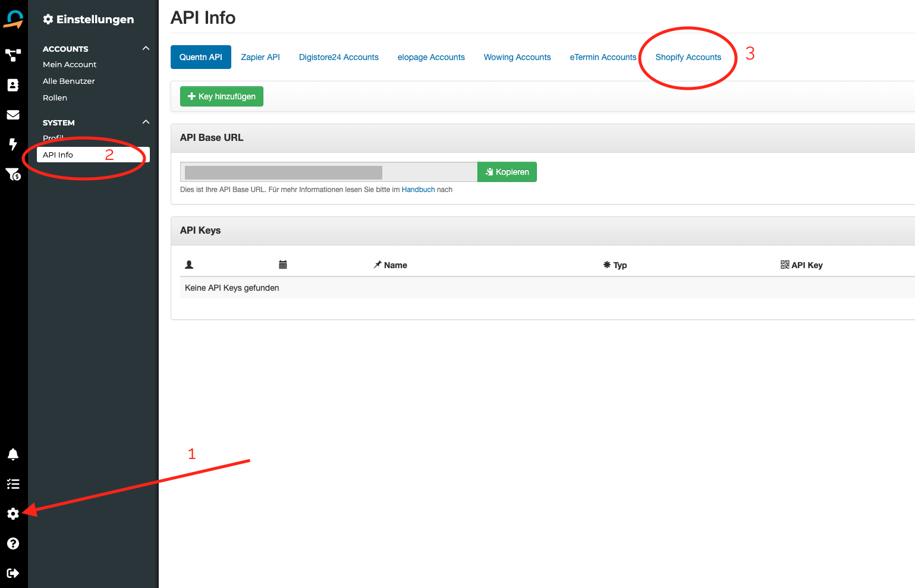Click the API Base URL input field

pyautogui.click(x=329, y=172)
